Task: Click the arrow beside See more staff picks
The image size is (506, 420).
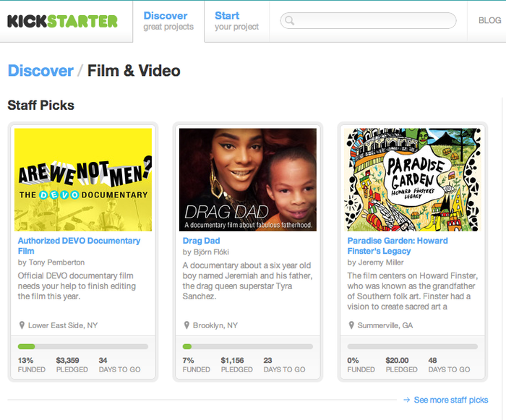Action: click(x=406, y=400)
